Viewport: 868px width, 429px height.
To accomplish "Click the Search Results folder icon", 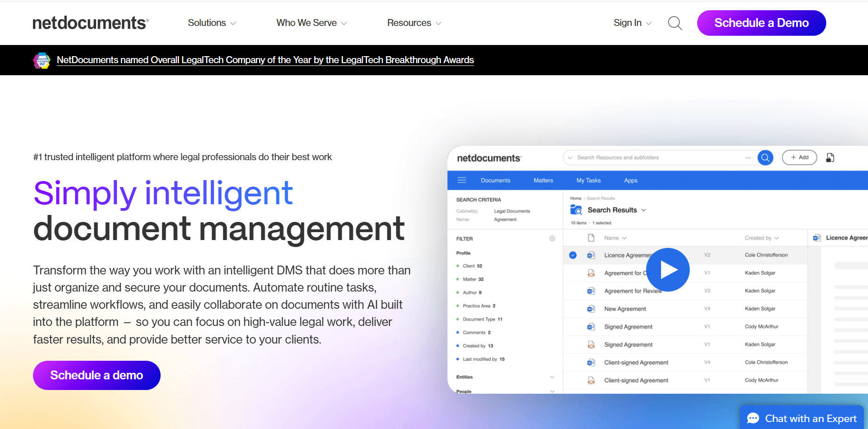I will 576,210.
